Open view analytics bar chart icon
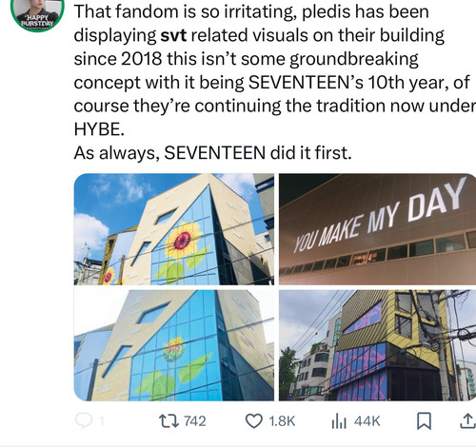476x448 pixels. [x=339, y=421]
